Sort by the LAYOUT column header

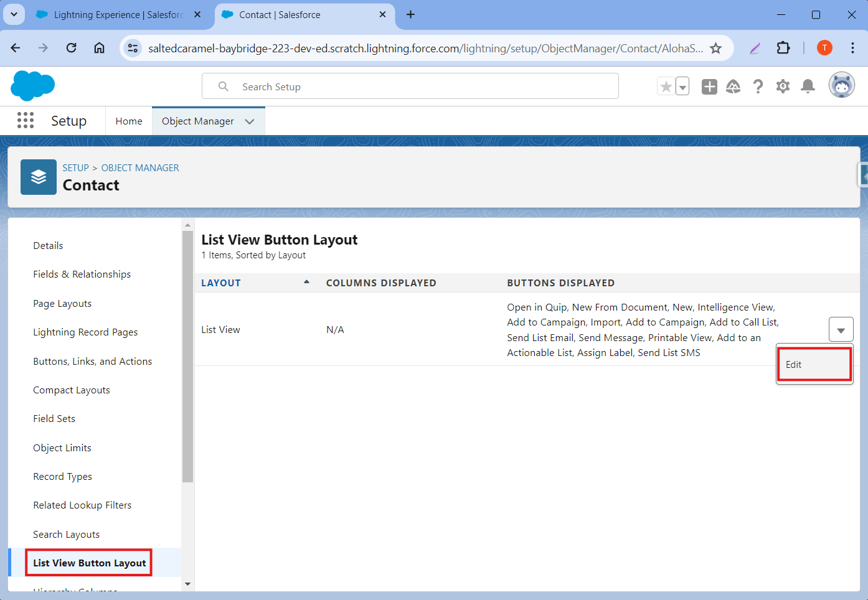click(221, 283)
